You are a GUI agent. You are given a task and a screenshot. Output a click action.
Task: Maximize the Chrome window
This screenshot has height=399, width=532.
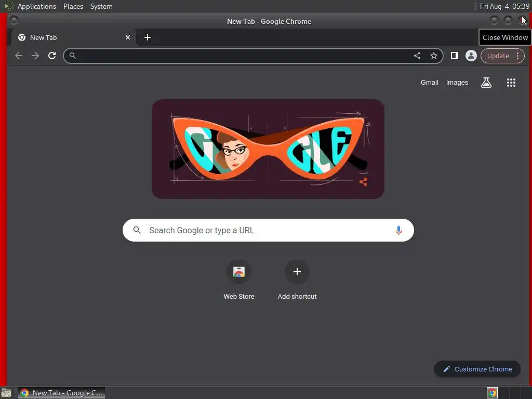508,21
